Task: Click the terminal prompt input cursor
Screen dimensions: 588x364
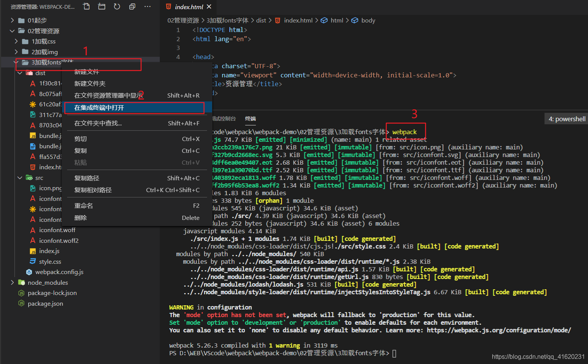Action: 394,353
